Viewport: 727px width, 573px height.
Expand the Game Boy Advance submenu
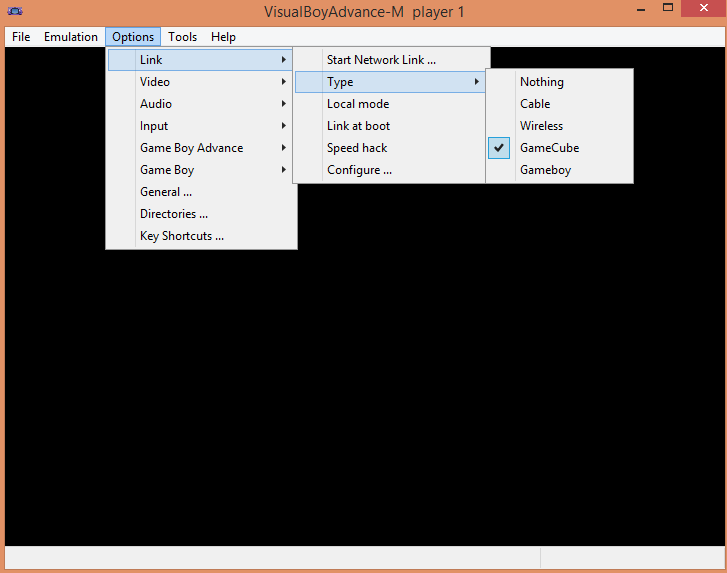[x=200, y=148]
